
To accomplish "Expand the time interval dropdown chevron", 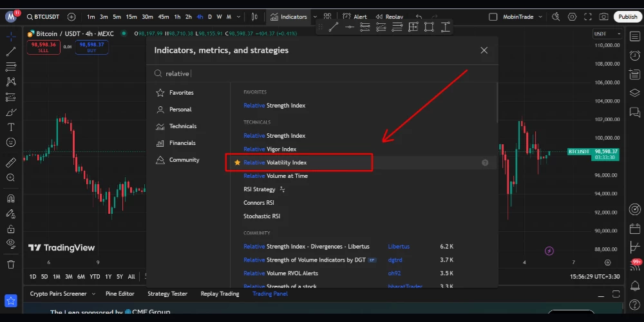I will [x=238, y=17].
